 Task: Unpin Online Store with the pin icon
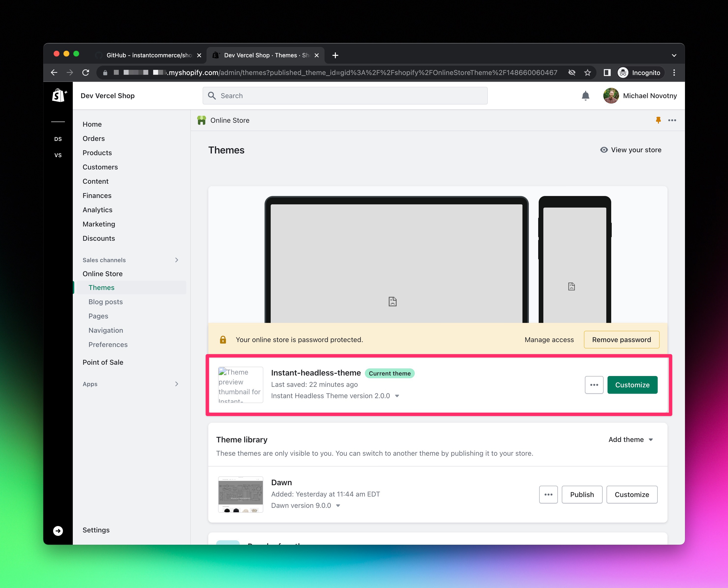pos(658,120)
